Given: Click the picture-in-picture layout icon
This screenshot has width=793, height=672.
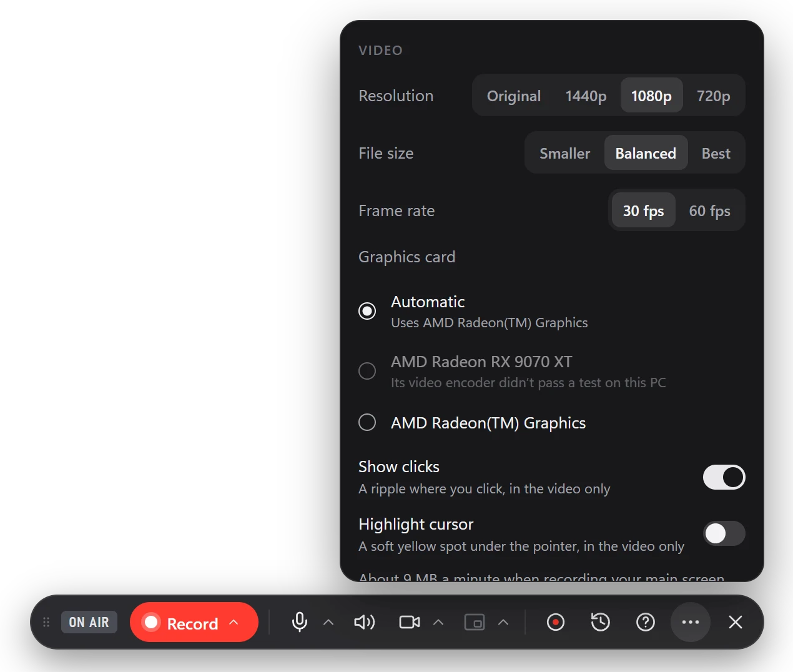Looking at the screenshot, I should (475, 622).
